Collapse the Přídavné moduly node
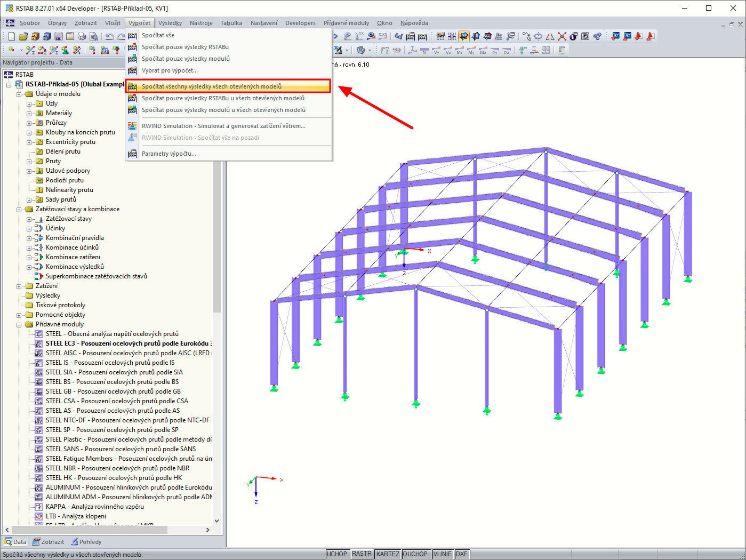This screenshot has width=746, height=560. pyautogui.click(x=19, y=324)
